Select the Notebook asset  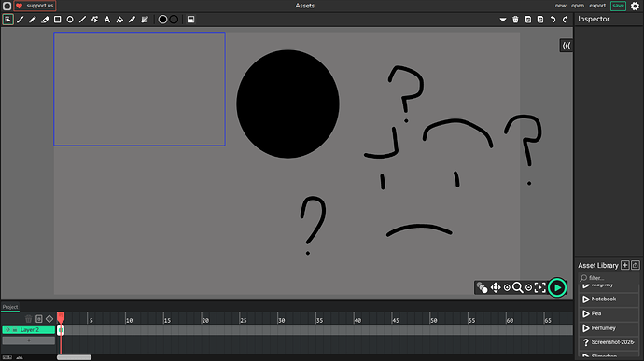pyautogui.click(x=609, y=299)
